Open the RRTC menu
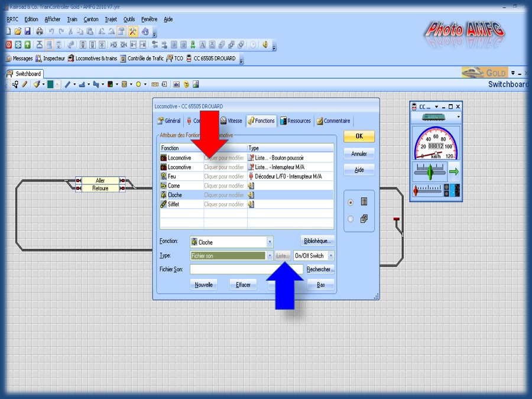Viewport: 532px width, 399px height. pos(12,20)
